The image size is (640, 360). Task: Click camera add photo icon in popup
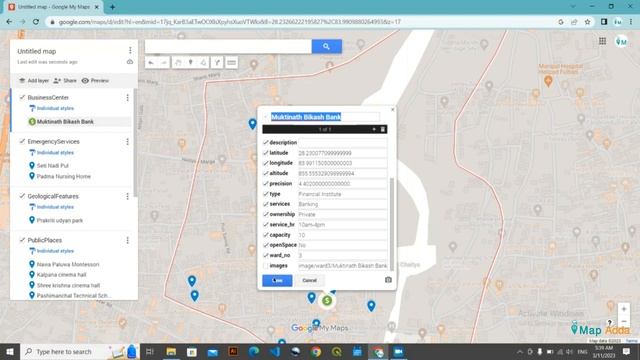click(x=388, y=280)
